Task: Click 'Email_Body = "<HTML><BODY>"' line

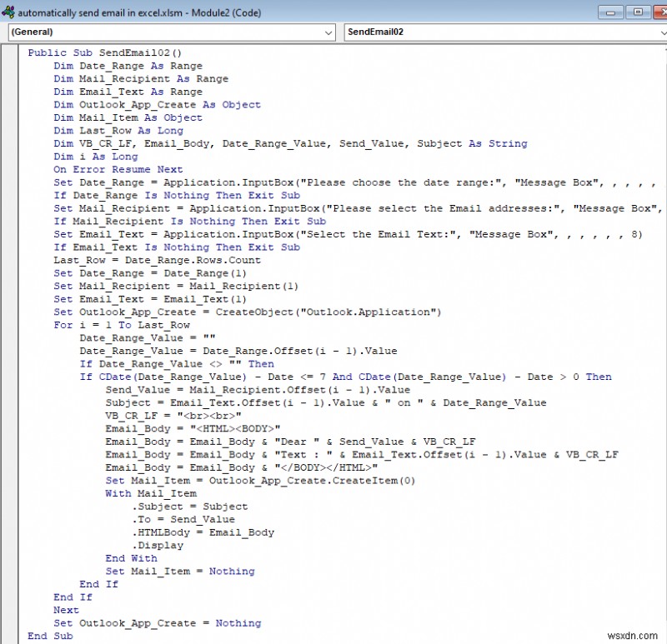Action: (x=193, y=428)
